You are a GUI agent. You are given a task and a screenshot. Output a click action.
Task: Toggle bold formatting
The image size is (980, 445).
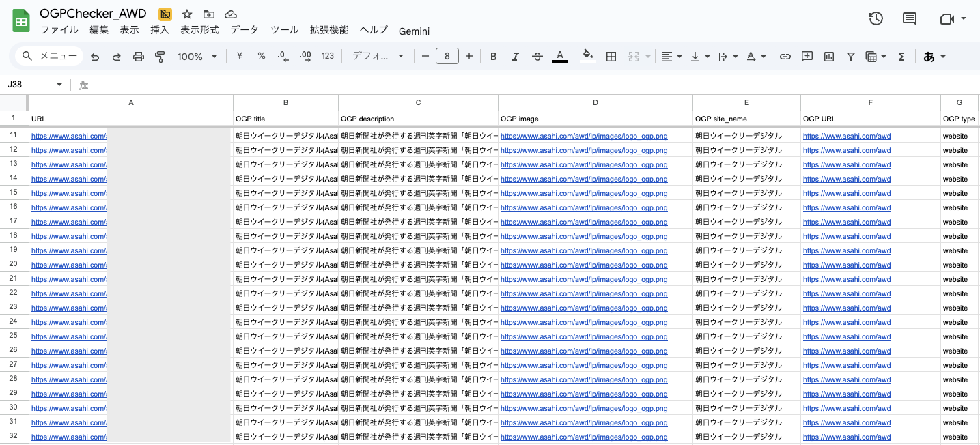(x=494, y=57)
